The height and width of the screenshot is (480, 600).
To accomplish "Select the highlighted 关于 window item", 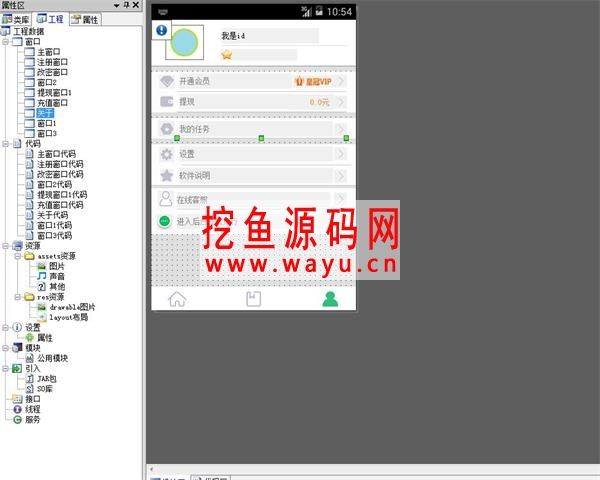I will 45,113.
